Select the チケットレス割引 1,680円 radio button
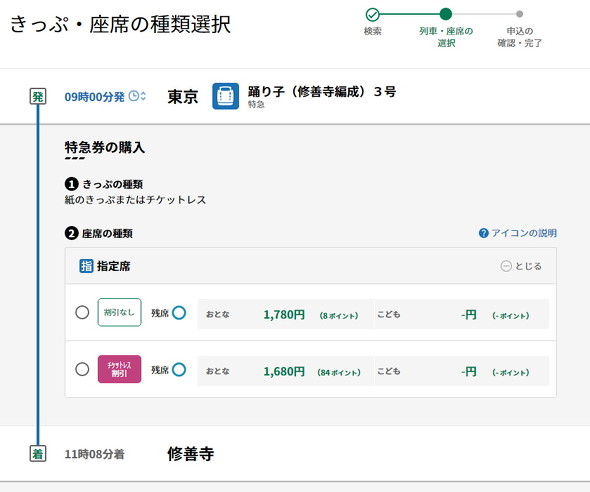Screen dimensions: 590x492 pyautogui.click(x=82, y=369)
